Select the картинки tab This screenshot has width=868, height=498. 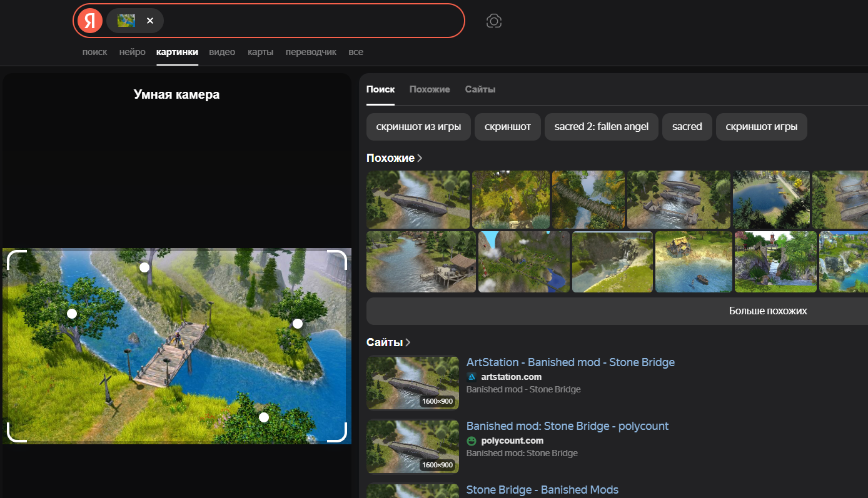177,52
